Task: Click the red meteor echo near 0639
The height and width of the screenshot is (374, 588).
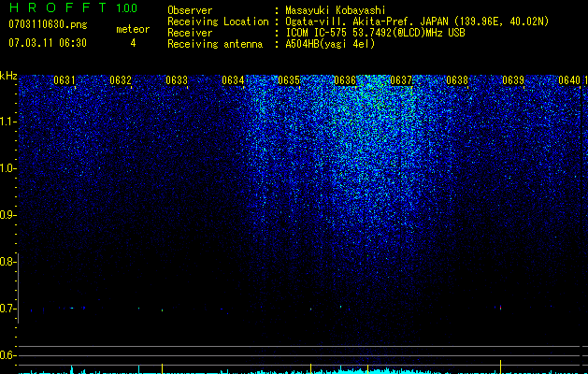Action: (x=501, y=308)
